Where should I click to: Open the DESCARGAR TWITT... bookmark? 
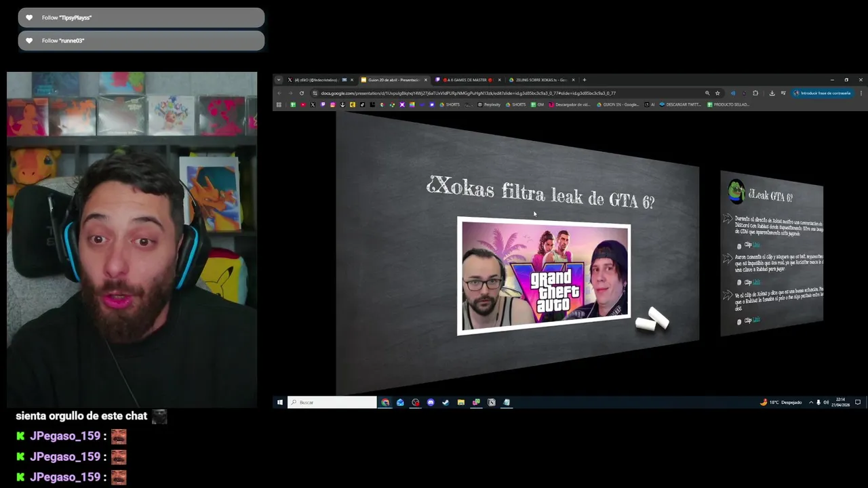(681, 104)
